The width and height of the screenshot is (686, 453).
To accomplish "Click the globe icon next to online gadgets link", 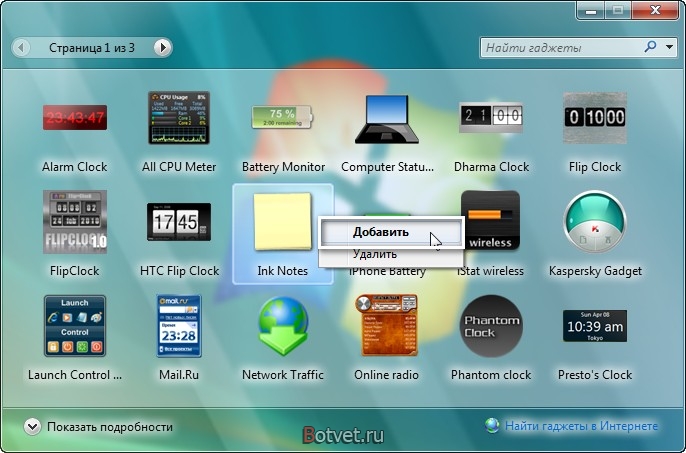I will pyautogui.click(x=492, y=425).
